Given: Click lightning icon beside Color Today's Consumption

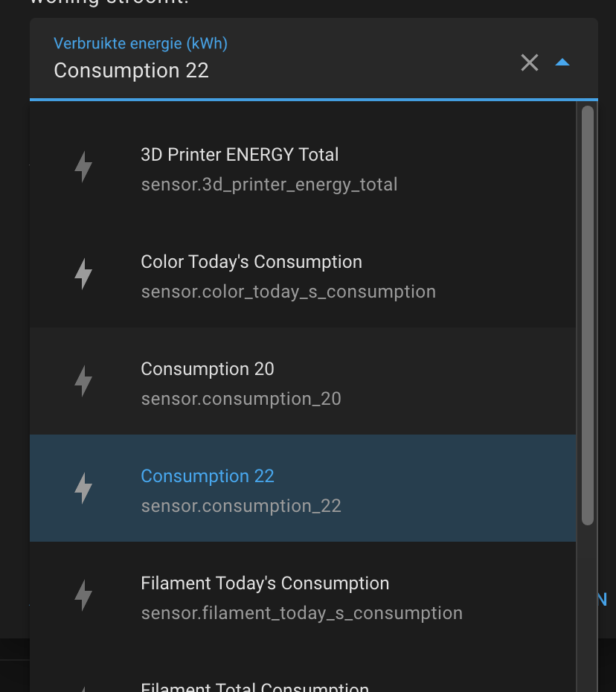Looking at the screenshot, I should (83, 275).
